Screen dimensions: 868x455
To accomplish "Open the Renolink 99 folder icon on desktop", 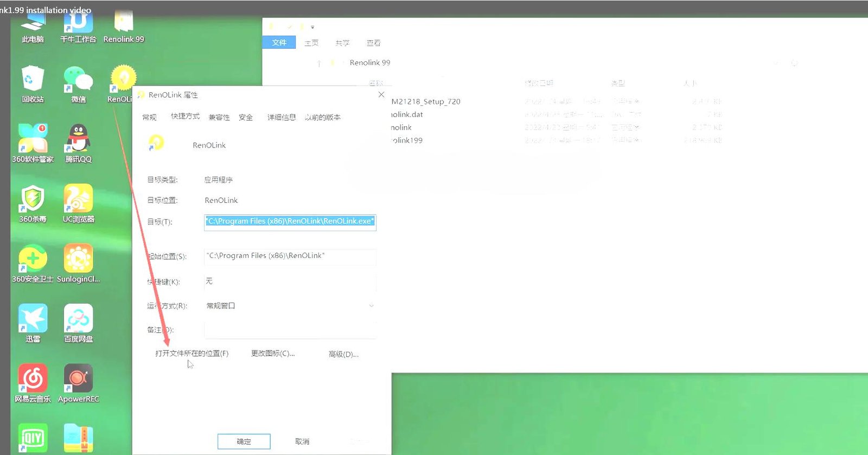I will coord(124,27).
